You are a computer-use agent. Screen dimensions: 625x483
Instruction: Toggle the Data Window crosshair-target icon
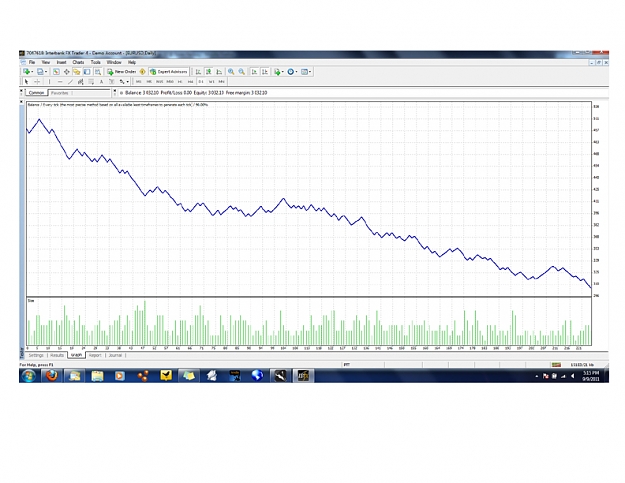coord(67,72)
